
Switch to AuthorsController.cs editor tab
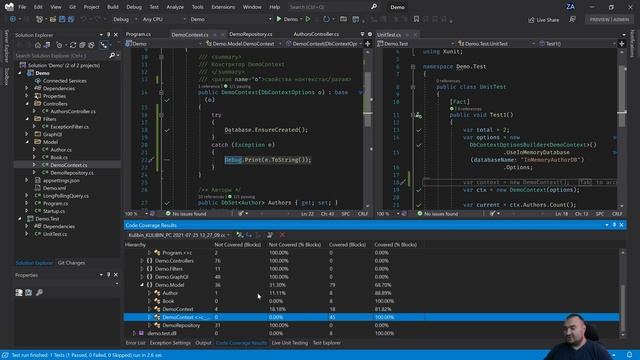(316, 34)
